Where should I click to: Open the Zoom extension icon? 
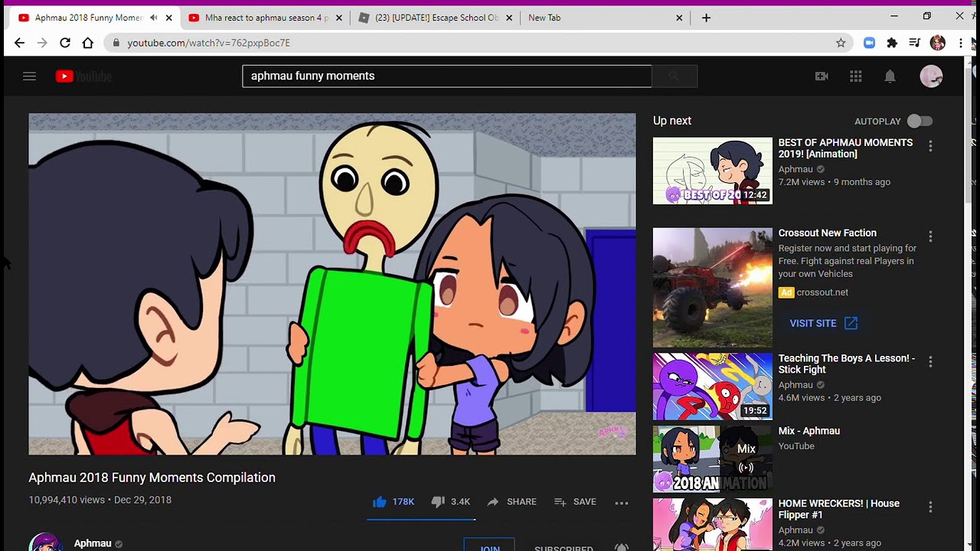coord(869,43)
